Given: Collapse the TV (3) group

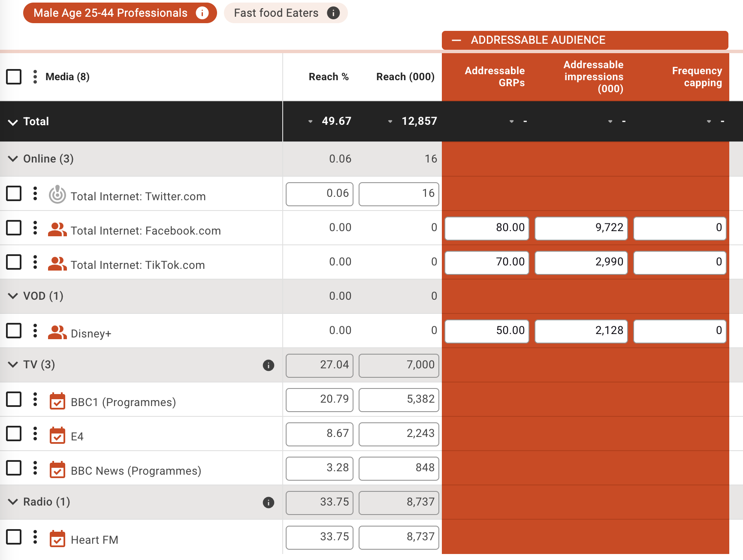Looking at the screenshot, I should click(x=13, y=364).
